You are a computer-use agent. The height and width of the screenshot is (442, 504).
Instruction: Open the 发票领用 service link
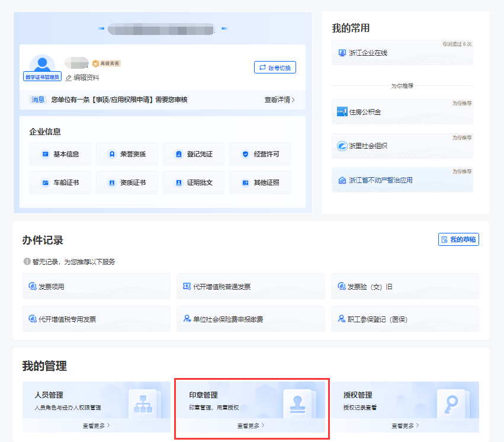point(51,287)
